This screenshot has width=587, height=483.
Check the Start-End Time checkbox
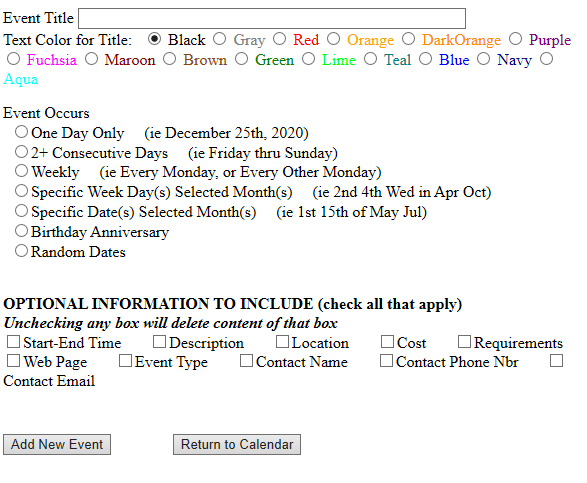pyautogui.click(x=13, y=341)
